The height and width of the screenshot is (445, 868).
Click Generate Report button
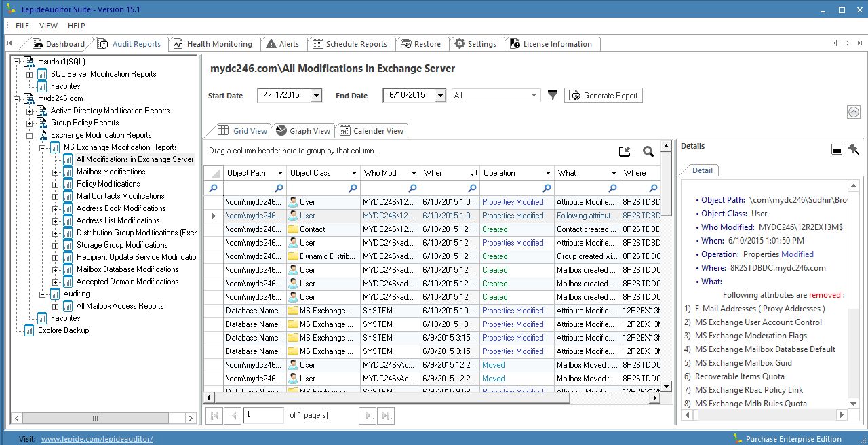[x=604, y=96]
